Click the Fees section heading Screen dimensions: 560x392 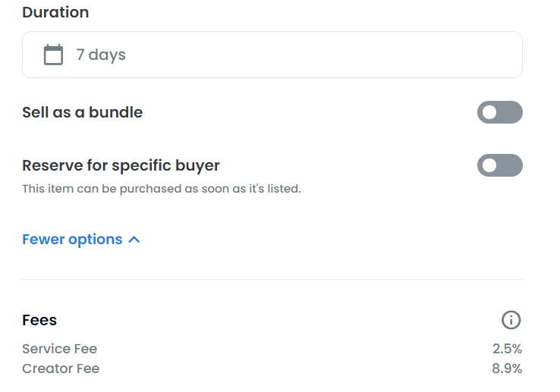pos(39,320)
